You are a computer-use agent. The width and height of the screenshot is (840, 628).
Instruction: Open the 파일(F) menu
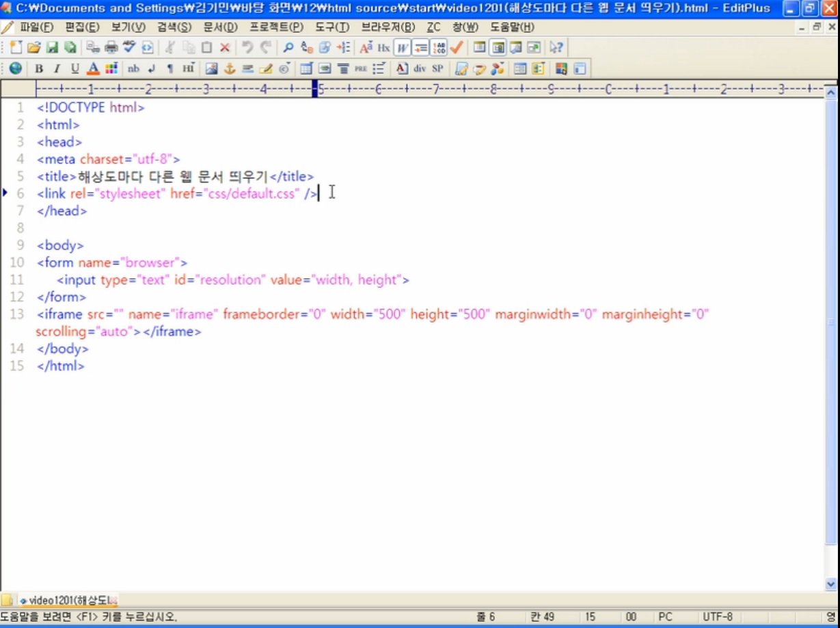point(36,27)
